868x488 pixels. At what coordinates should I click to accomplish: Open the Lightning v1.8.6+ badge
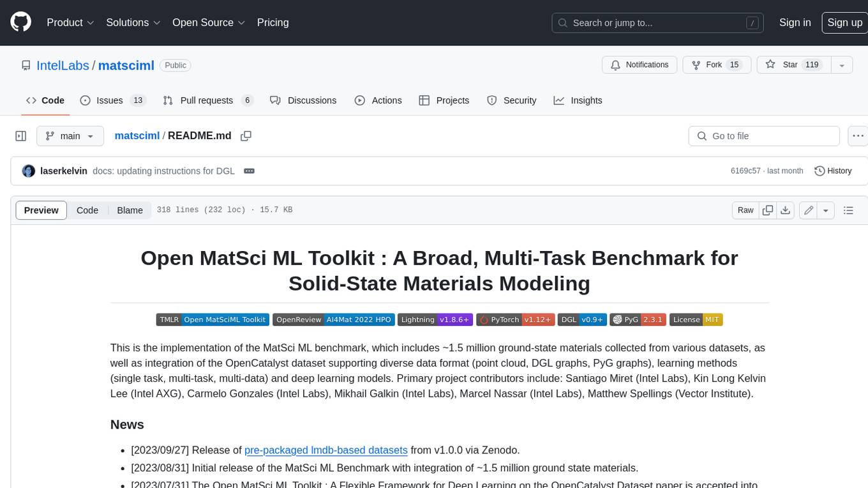435,319
